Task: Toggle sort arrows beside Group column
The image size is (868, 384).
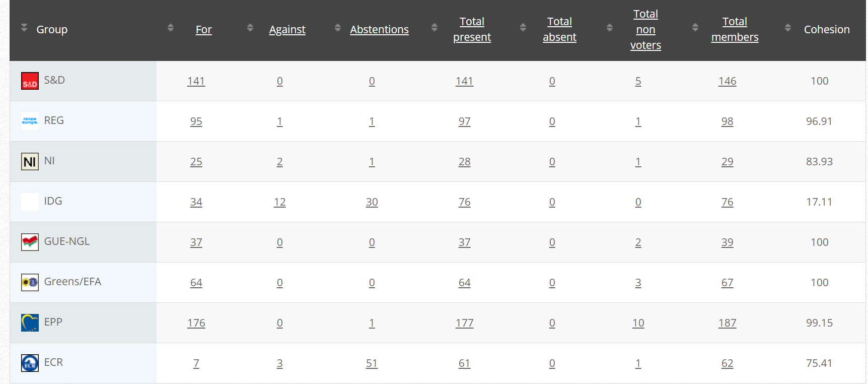Action: pos(24,28)
